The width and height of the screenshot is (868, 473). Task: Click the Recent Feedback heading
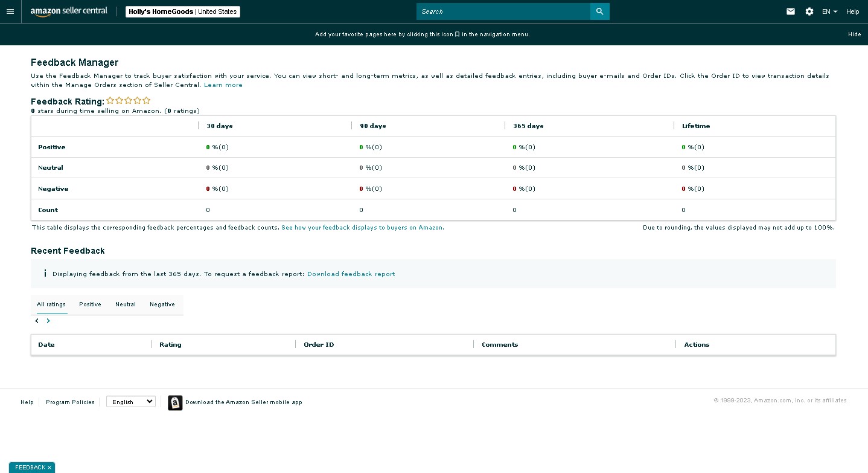tap(68, 251)
